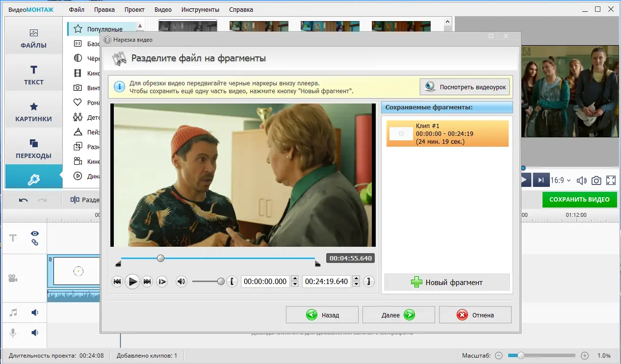
Task: Choose the film strip Кино category icon
Action: (x=78, y=73)
